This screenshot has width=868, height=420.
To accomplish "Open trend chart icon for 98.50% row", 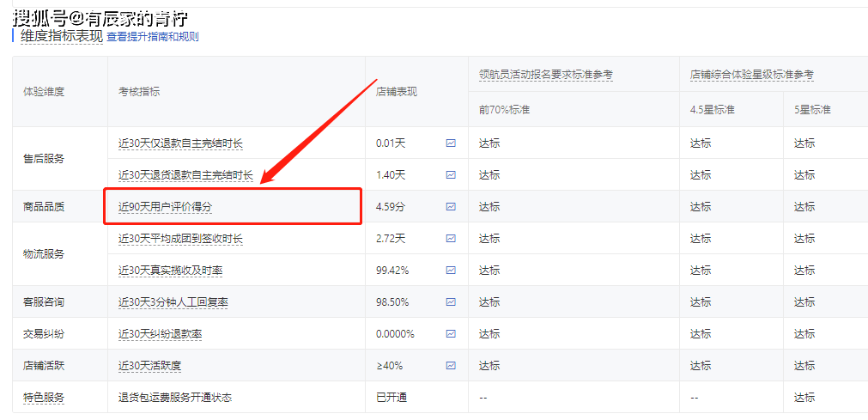I will (451, 302).
